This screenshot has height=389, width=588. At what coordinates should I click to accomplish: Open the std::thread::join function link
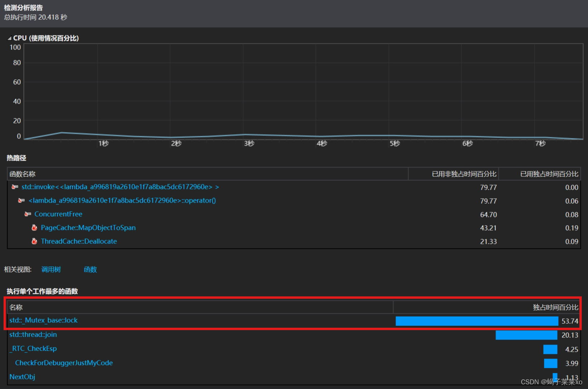33,335
